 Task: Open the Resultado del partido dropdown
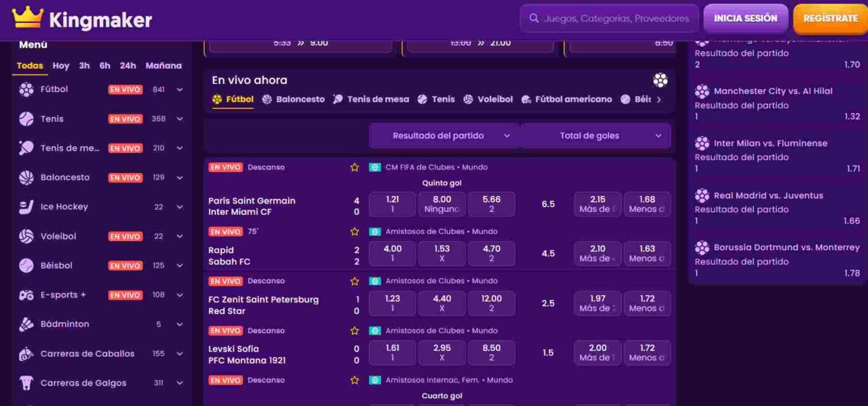(444, 135)
